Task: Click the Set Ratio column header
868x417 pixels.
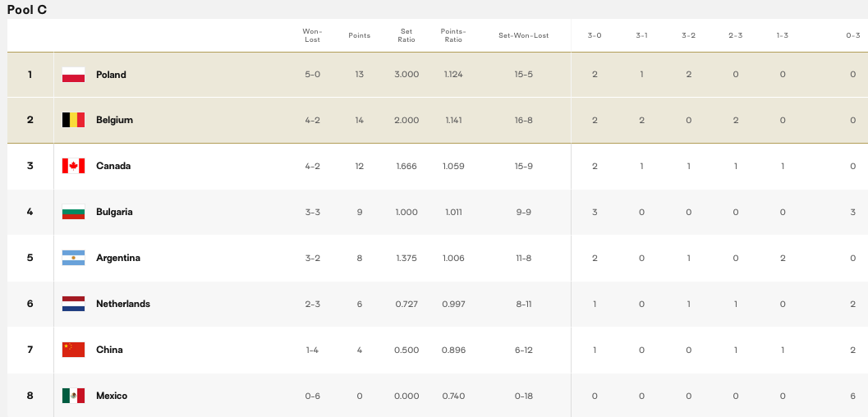Action: [406, 35]
